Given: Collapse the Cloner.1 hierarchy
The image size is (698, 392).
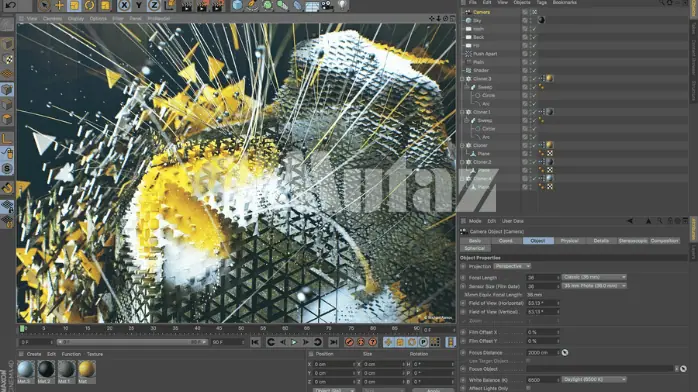Looking at the screenshot, I should click(462, 112).
